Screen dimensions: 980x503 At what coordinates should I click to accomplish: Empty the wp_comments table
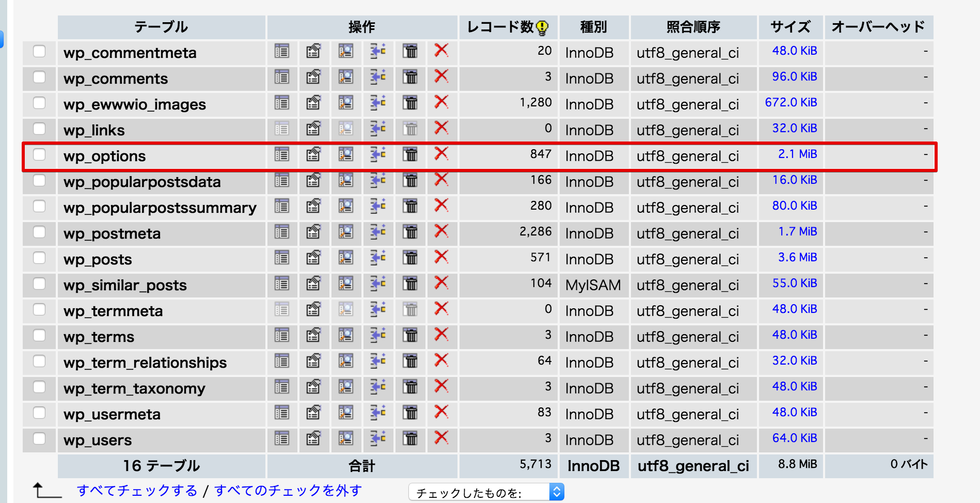(x=410, y=77)
